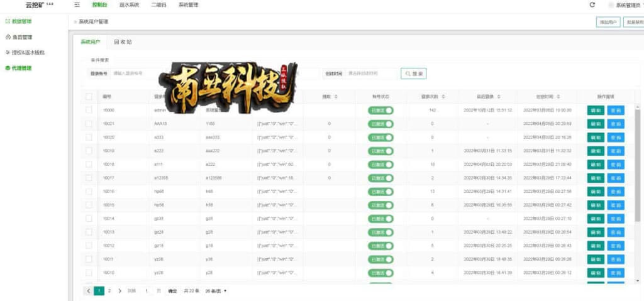Go to page 2 in pagination
This screenshot has width=644, height=301.
[x=109, y=291]
